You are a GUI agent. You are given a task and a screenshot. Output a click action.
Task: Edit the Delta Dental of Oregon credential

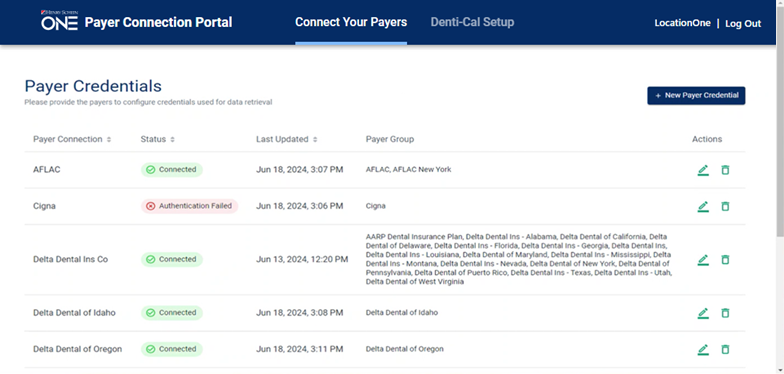pyautogui.click(x=703, y=349)
